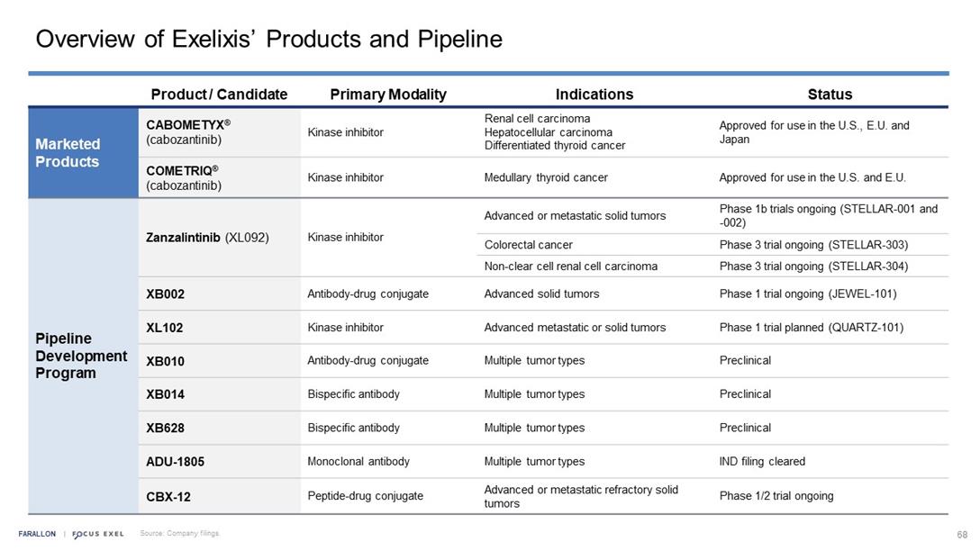This screenshot has width=980, height=551.
Task: Click the FARALLON logo in the footer
Action: pos(37,534)
